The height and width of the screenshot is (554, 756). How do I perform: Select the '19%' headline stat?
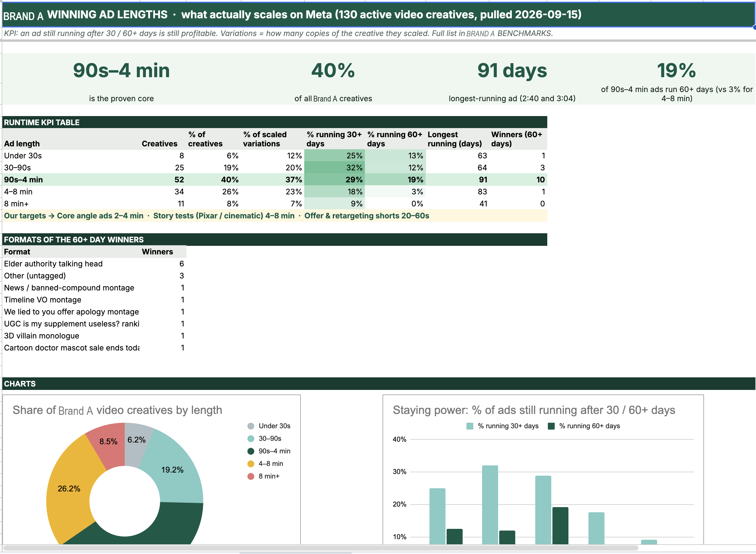(x=677, y=70)
